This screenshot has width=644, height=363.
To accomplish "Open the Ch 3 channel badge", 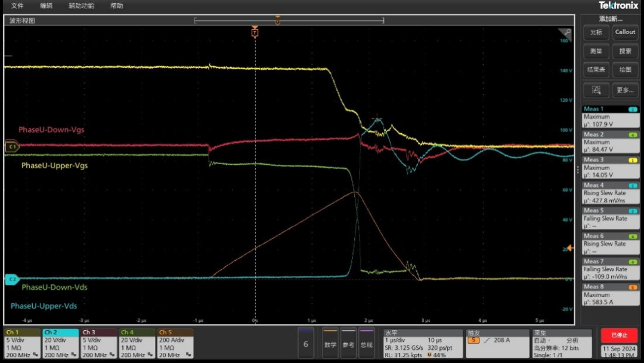I will pyautogui.click(x=99, y=344).
